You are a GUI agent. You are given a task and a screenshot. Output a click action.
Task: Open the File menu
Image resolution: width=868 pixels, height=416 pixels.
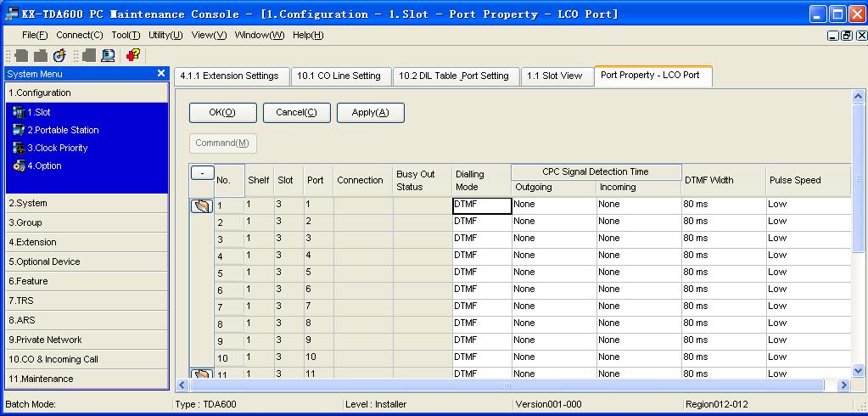(35, 35)
